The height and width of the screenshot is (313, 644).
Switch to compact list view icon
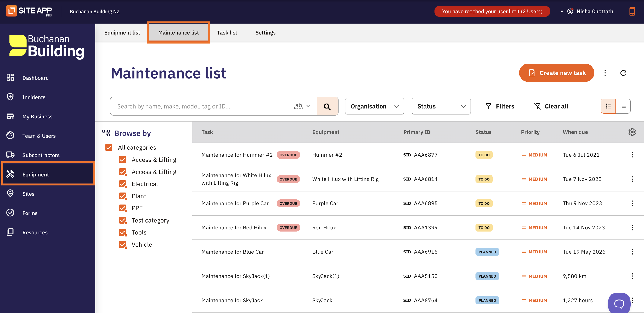(623, 106)
